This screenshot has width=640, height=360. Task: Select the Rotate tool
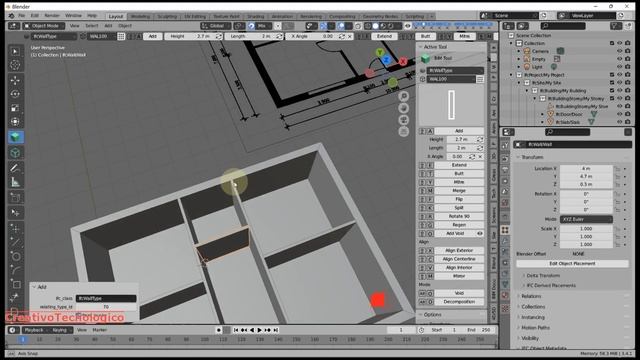pos(15,94)
